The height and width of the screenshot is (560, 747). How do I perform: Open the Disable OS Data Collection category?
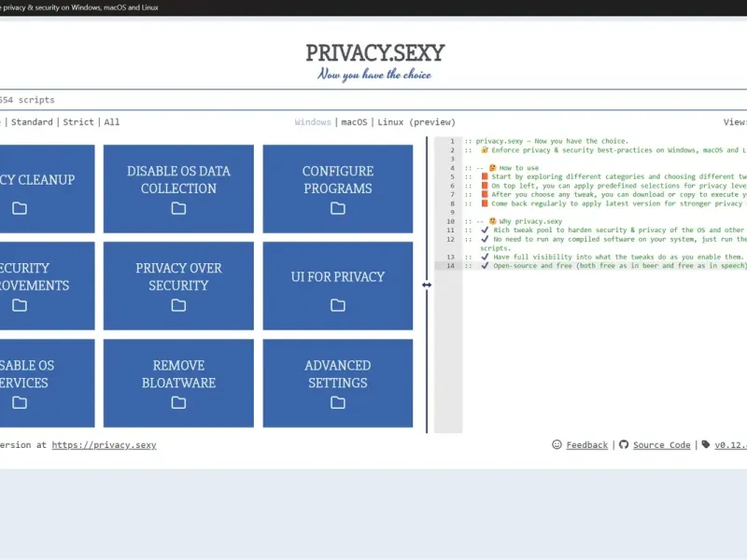(x=178, y=189)
